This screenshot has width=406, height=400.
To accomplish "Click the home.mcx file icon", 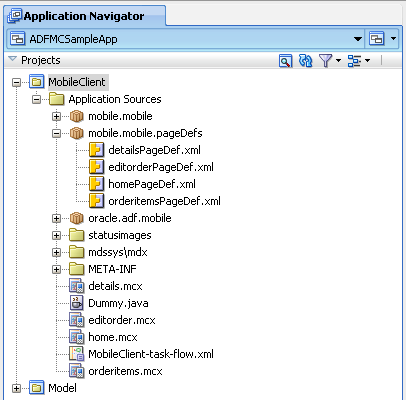I will click(x=76, y=337).
